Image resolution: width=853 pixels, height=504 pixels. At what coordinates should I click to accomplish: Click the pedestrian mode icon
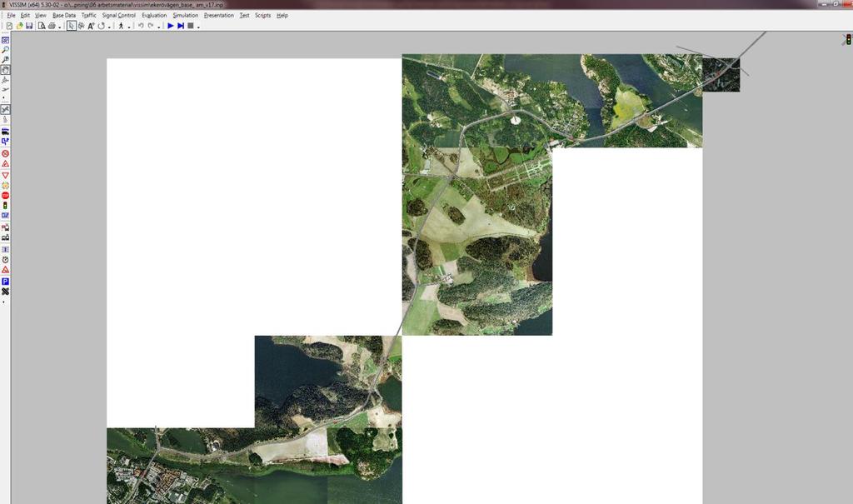coord(121,26)
